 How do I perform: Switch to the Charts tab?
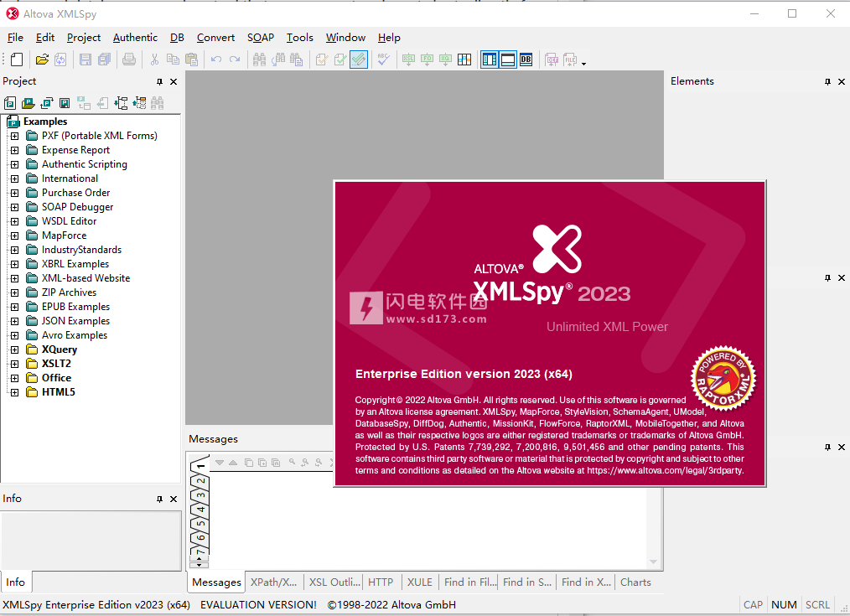[x=635, y=582]
